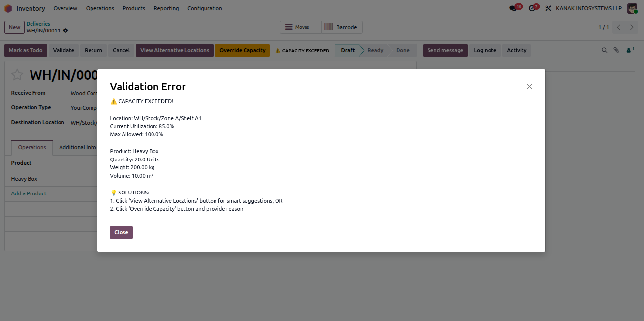
Task: Click the Cancel button
Action: pyautogui.click(x=121, y=50)
